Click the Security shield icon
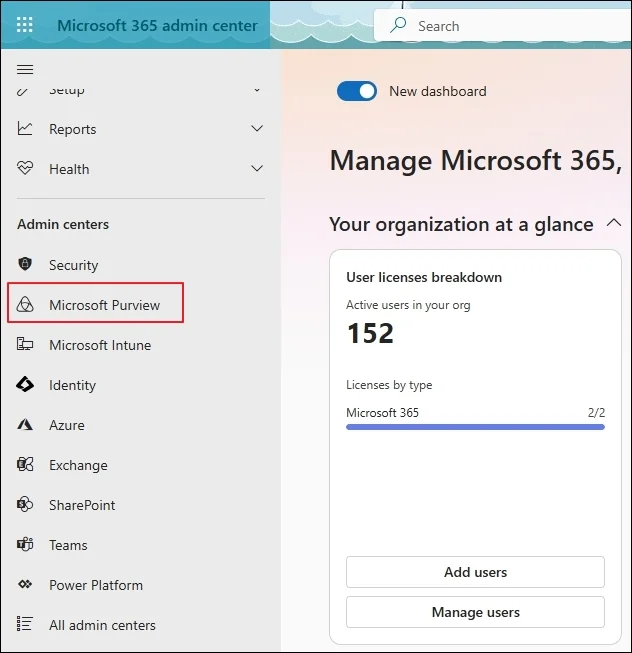This screenshot has height=653, width=632. [25, 264]
